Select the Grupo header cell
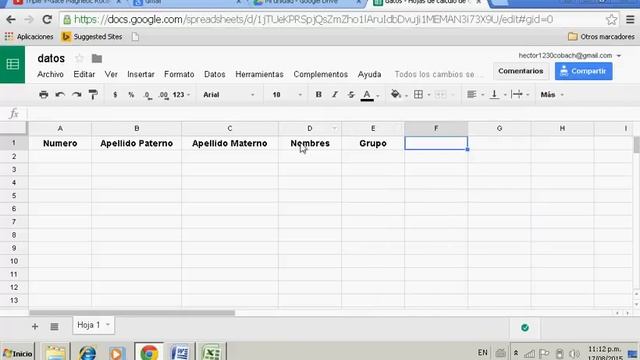The width and height of the screenshot is (640, 360). click(x=373, y=143)
